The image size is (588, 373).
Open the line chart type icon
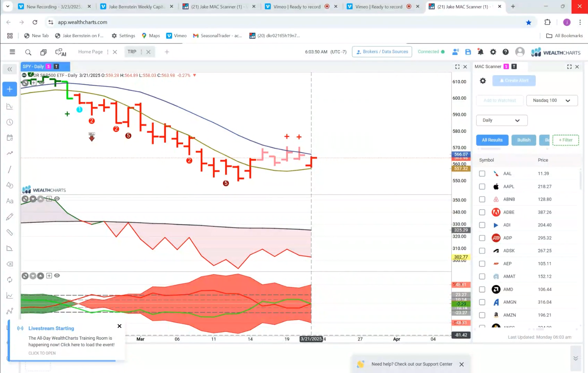tap(10, 296)
